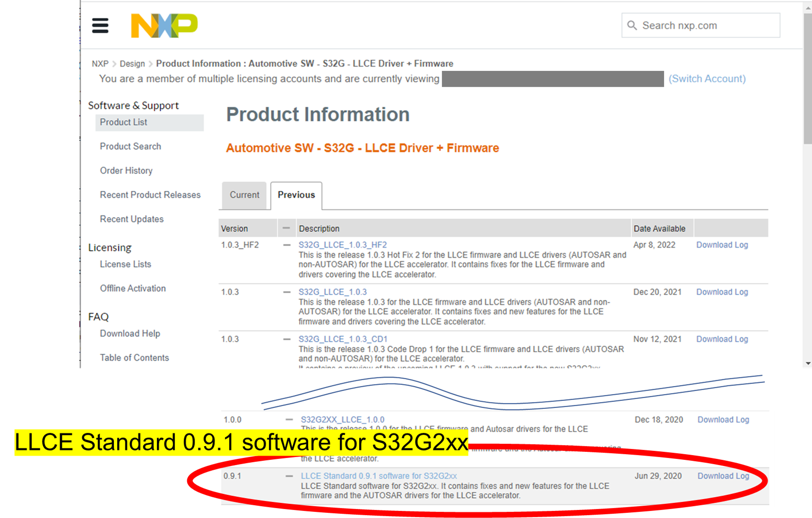The height and width of the screenshot is (518, 812).
Task: Open the hamburger navigation menu
Action: point(100,25)
